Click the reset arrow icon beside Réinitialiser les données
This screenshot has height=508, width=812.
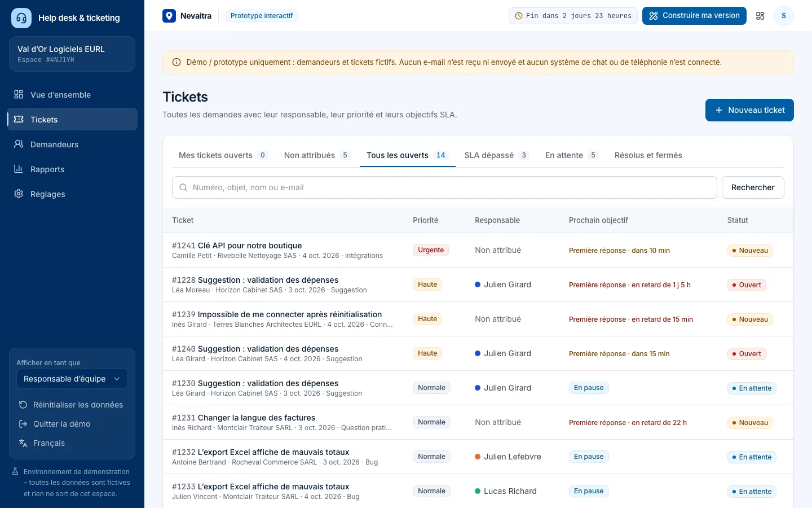(23, 405)
